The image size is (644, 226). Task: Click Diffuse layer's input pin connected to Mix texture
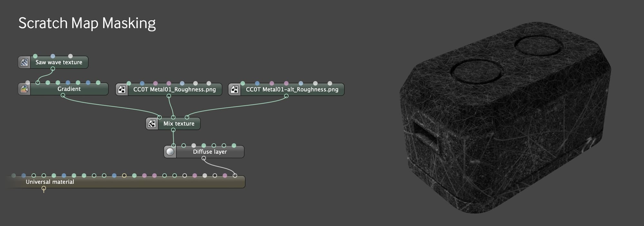click(x=174, y=146)
